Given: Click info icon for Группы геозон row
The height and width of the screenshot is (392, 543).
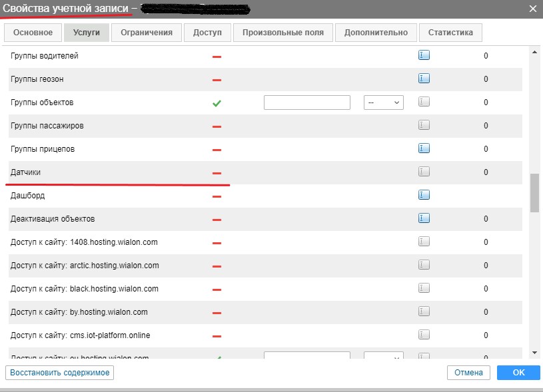Looking at the screenshot, I should click(x=424, y=79).
